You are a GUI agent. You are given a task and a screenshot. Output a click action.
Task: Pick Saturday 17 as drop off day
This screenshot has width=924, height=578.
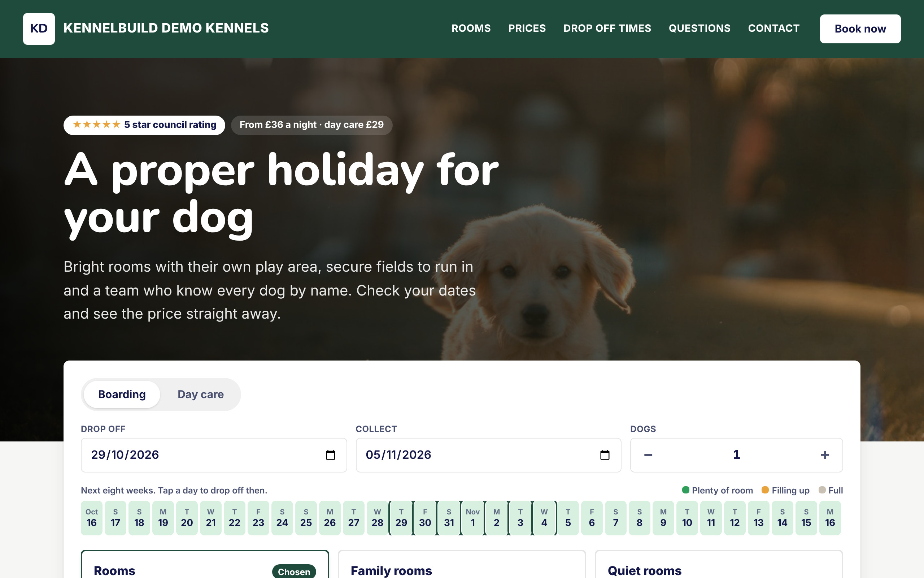(115, 518)
